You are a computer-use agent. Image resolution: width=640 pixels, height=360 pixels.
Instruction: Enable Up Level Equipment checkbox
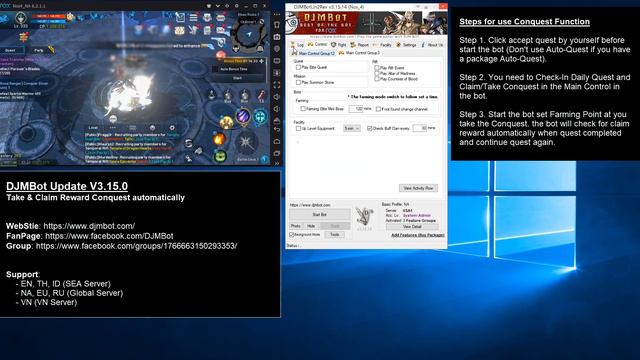[x=298, y=128]
